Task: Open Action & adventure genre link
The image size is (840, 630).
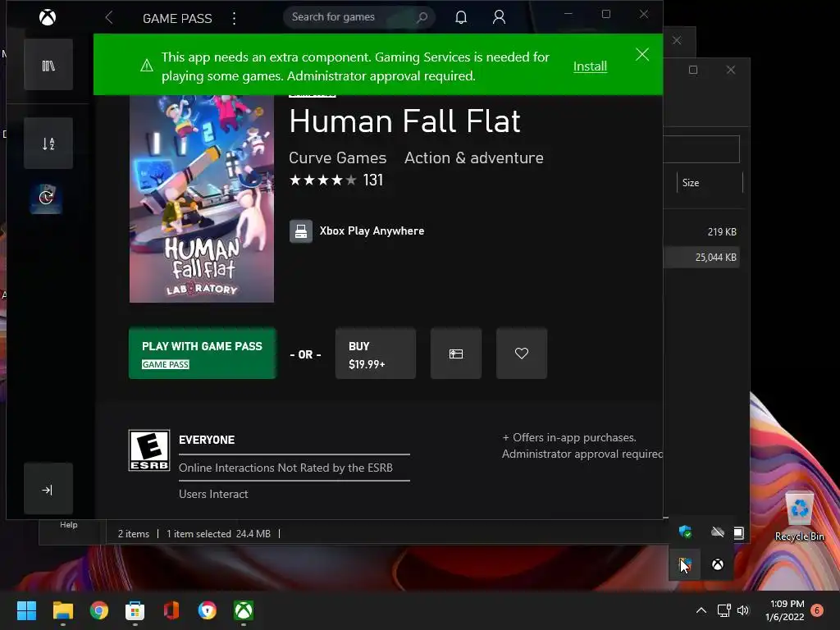Action: click(473, 158)
